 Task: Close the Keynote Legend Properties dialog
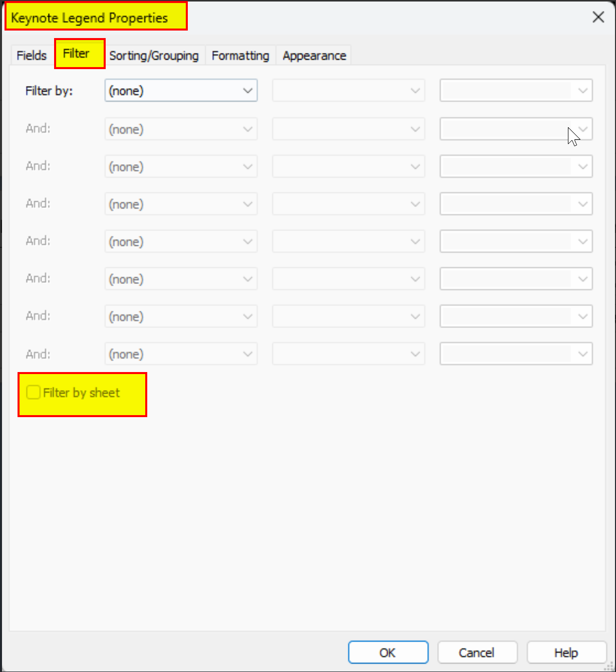click(x=598, y=18)
